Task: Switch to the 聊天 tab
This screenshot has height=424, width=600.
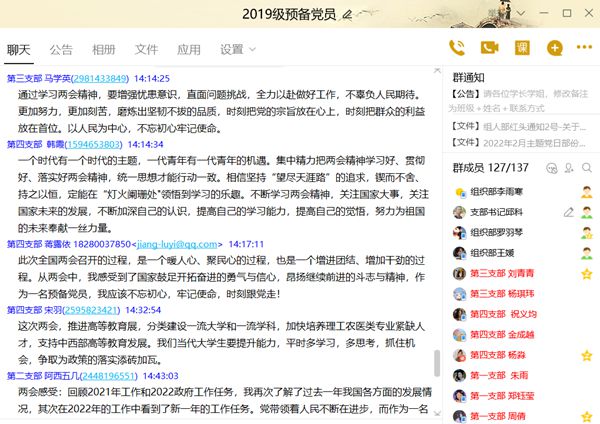Action: click(x=18, y=49)
